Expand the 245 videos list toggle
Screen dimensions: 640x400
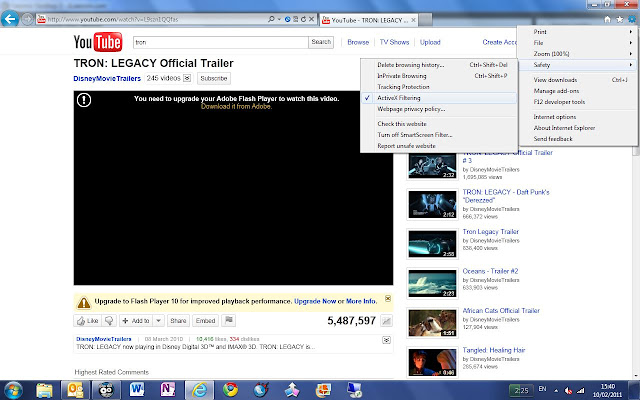187,78
